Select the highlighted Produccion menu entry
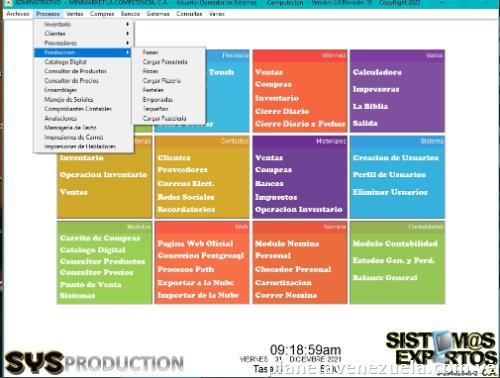 pos(82,53)
